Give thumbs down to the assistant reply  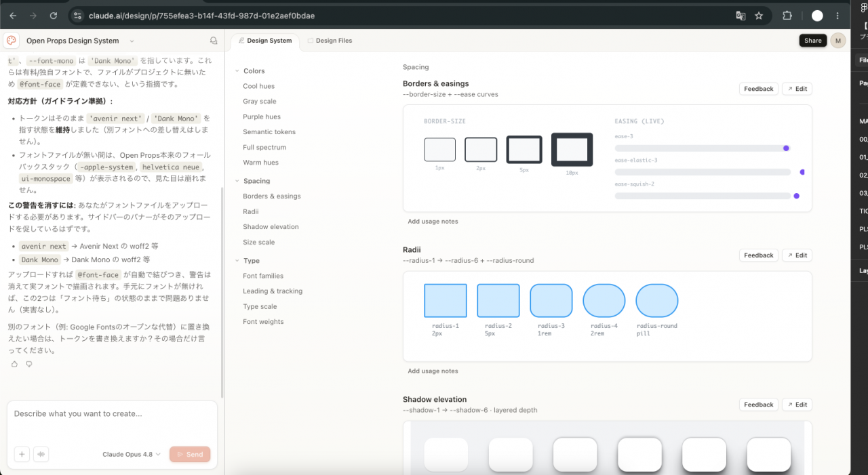[x=28, y=364]
